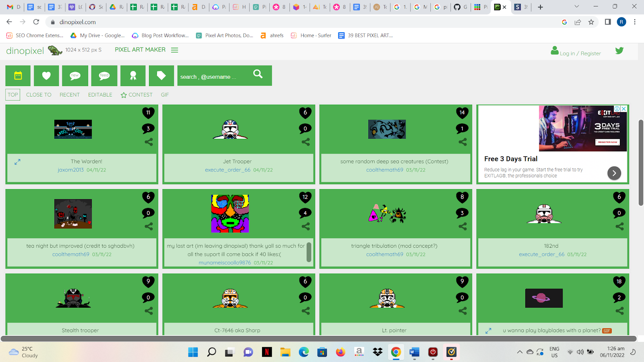Viewport: 644px width, 362px height.
Task: Switch to the CLOSE TO tab
Action: pos(39,95)
